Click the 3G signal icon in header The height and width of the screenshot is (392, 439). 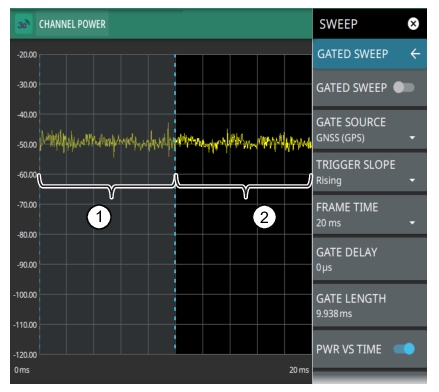coord(24,24)
